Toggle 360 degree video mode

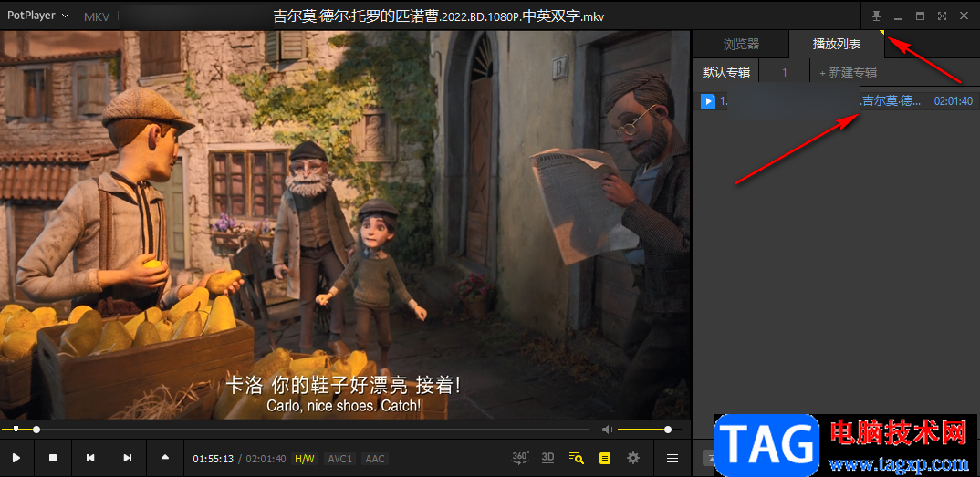point(521,458)
